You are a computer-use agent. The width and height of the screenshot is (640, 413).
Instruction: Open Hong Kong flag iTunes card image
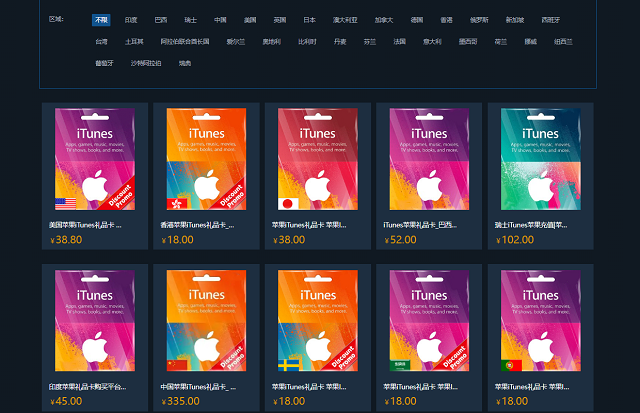point(206,159)
